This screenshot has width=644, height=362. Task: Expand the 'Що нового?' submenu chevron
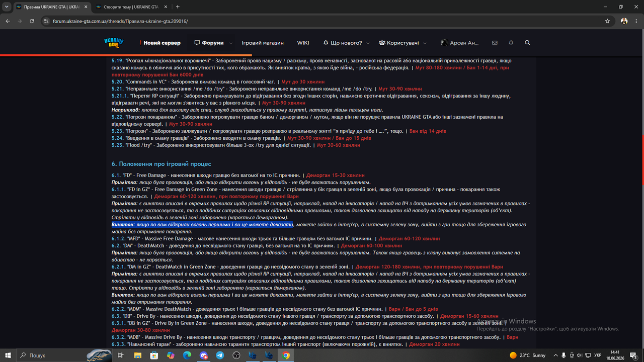point(368,43)
